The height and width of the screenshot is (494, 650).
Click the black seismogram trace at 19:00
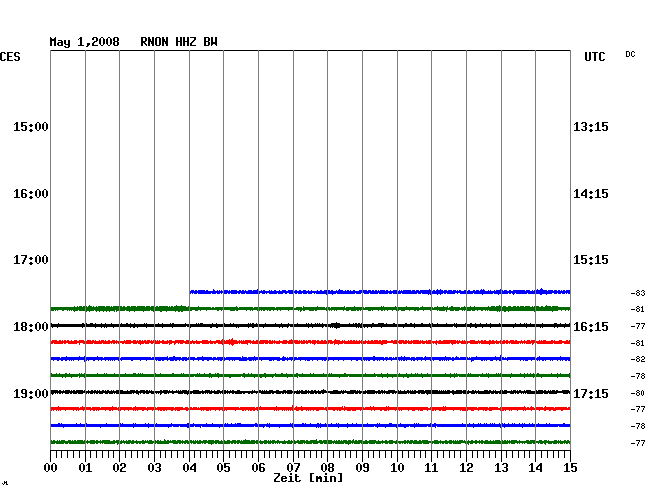(x=310, y=392)
